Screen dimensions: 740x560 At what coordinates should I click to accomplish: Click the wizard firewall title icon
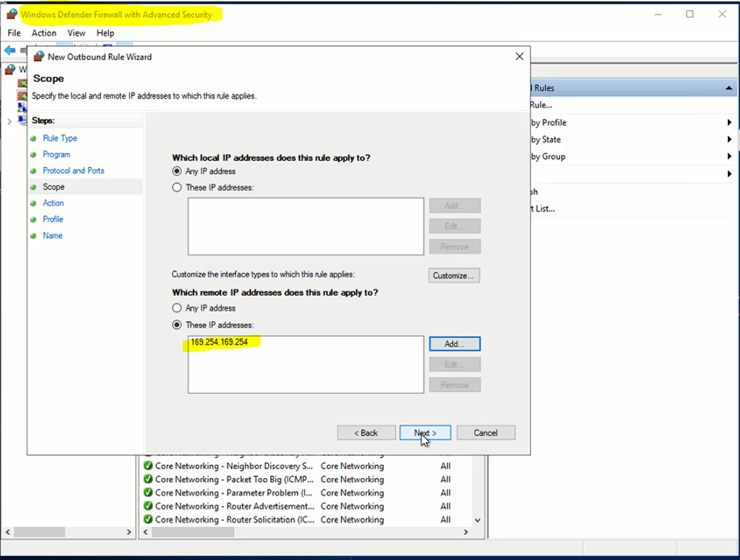pyautogui.click(x=38, y=57)
